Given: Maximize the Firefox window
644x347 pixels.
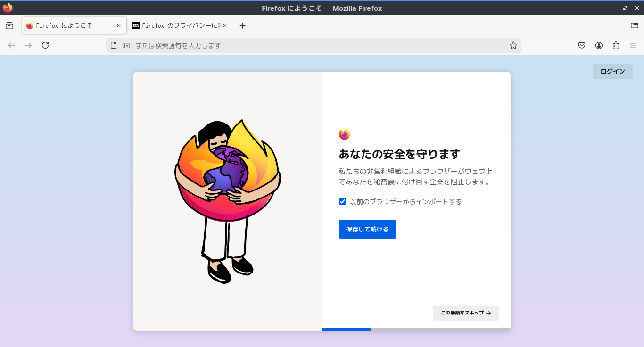Looking at the screenshot, I should click(625, 8).
